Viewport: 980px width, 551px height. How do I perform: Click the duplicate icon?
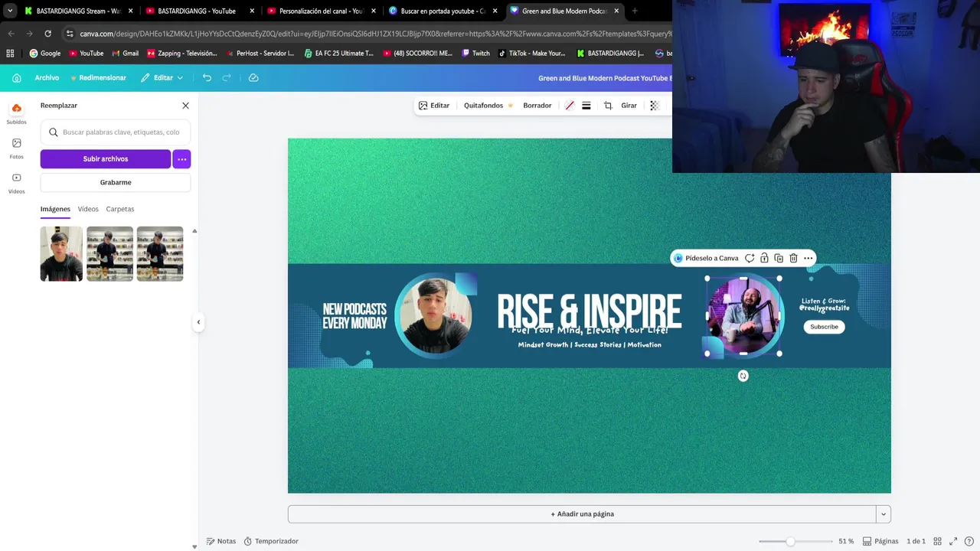(779, 258)
